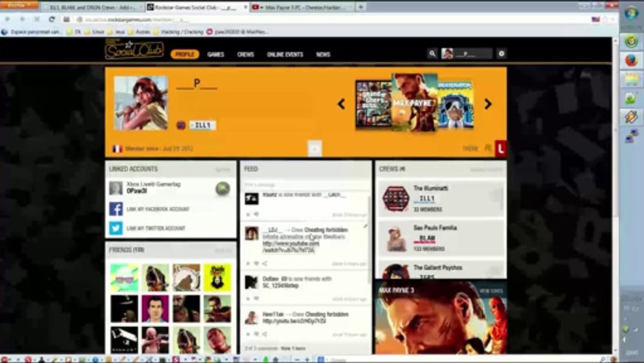Screen dimensions: 644x363
Task: Open Sao Paulo Familia crew emblem
Action: pyautogui.click(x=396, y=238)
